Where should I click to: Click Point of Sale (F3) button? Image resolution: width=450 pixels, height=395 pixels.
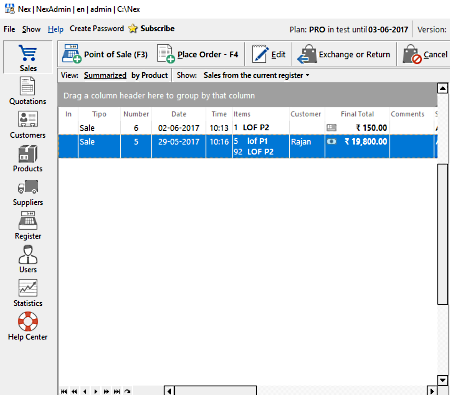105,54
